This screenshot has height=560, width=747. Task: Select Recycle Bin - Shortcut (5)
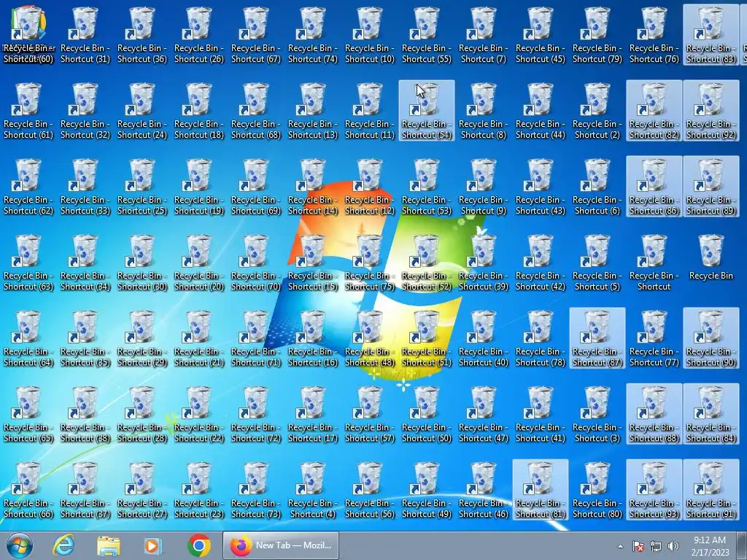pyautogui.click(x=597, y=262)
